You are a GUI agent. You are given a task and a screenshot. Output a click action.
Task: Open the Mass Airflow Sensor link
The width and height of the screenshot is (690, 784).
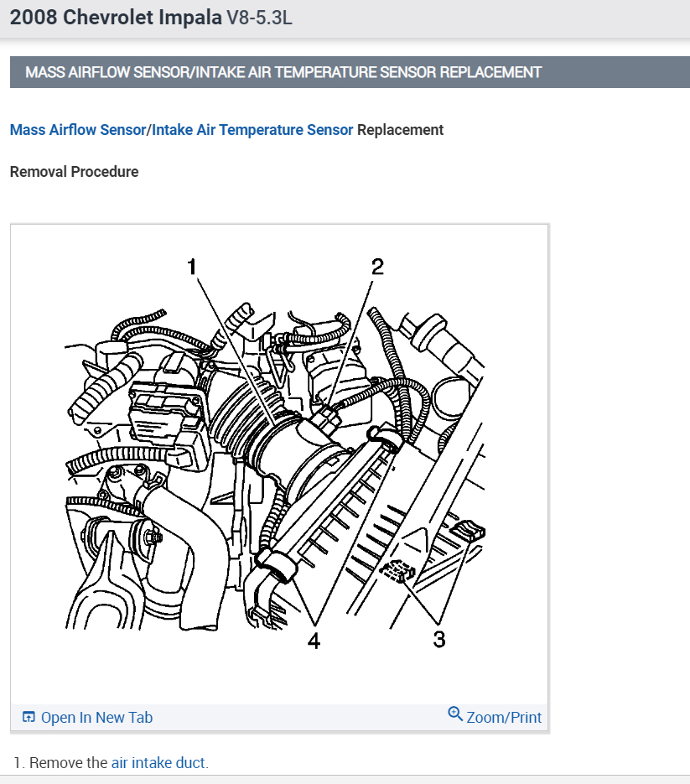(78, 130)
